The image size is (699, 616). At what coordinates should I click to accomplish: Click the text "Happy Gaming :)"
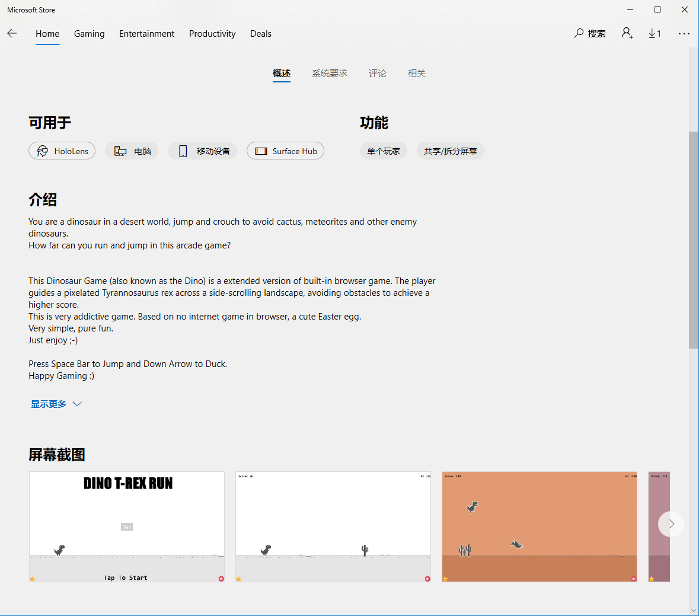[x=62, y=376]
